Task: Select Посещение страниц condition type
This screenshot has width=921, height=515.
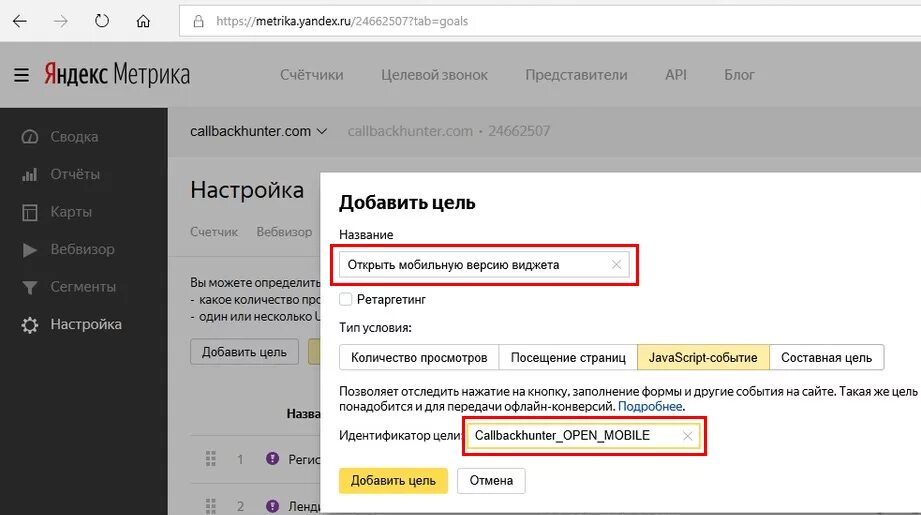Action: [x=568, y=358]
